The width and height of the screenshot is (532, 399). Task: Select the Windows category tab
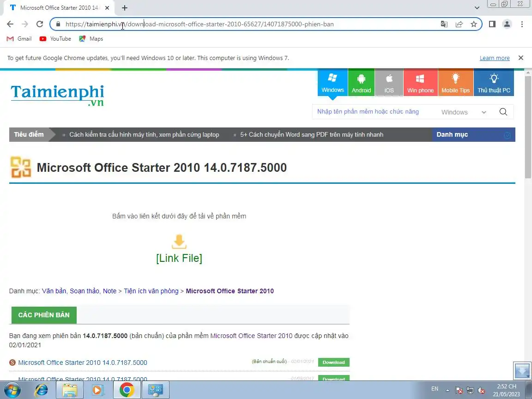point(332,83)
